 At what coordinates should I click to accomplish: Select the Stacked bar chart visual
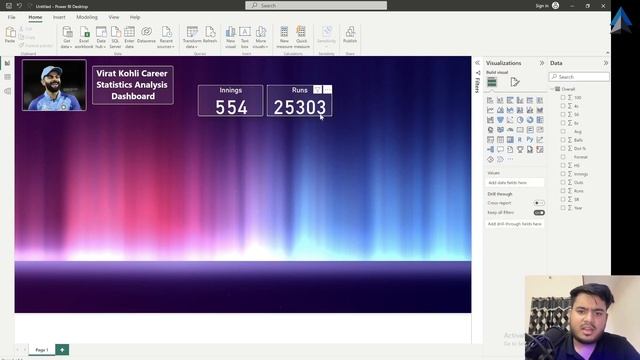[x=490, y=100]
